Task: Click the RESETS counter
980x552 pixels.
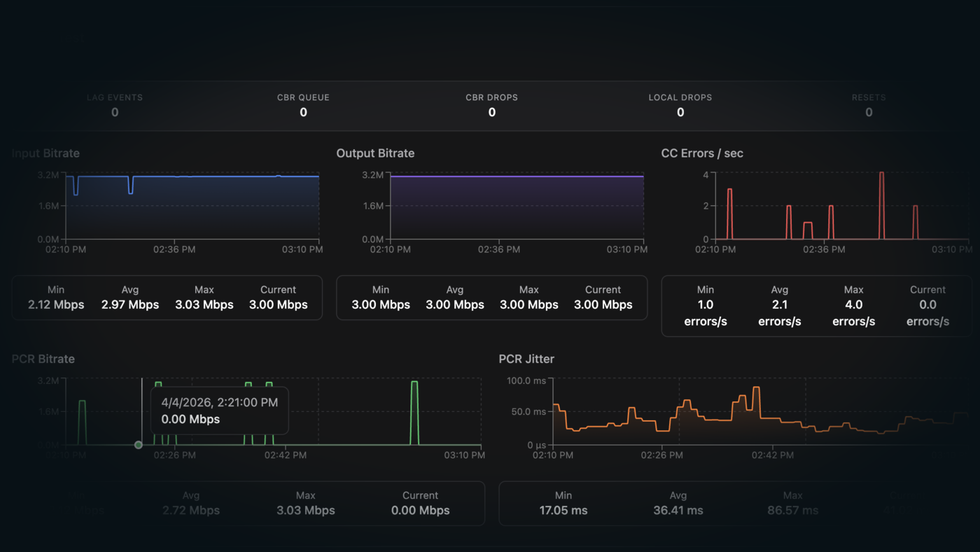Action: (868, 105)
